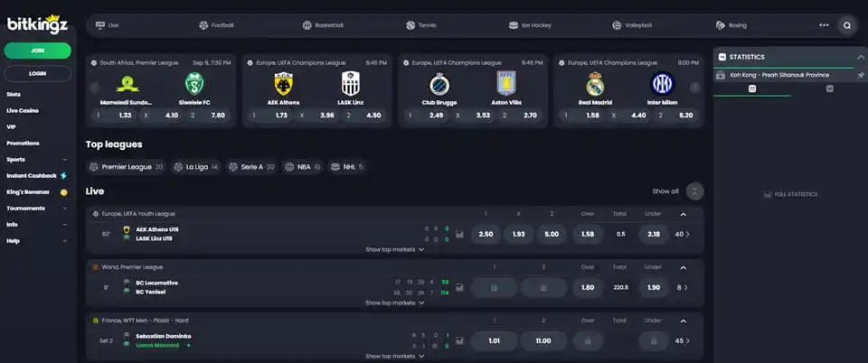Collapse the France WTT Men section
Image resolution: width=868 pixels, height=363 pixels.
click(684, 321)
